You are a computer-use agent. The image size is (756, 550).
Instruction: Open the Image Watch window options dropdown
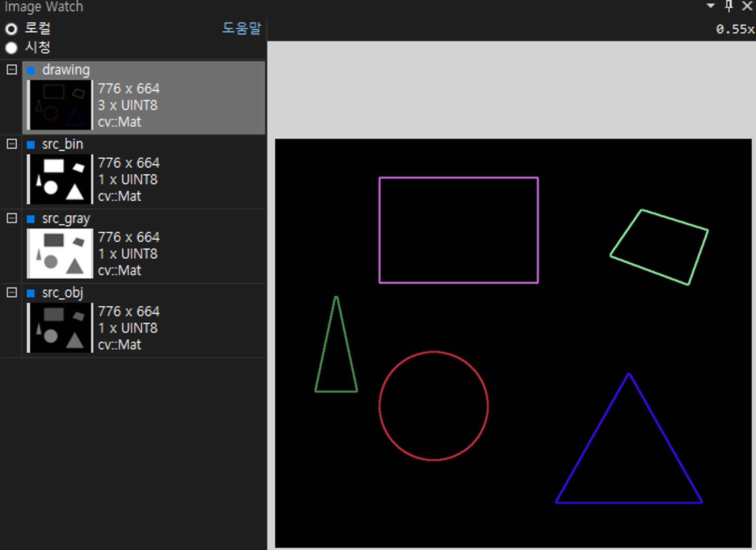pyautogui.click(x=710, y=6)
